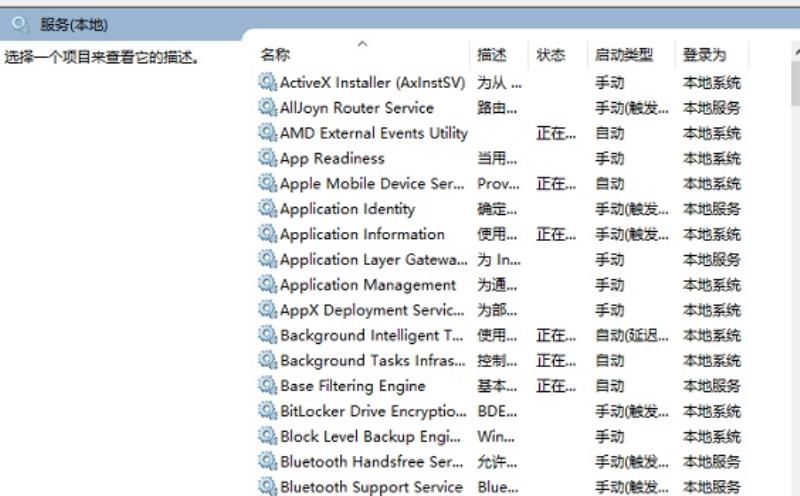Sort by the 状态 column header

tap(551, 55)
